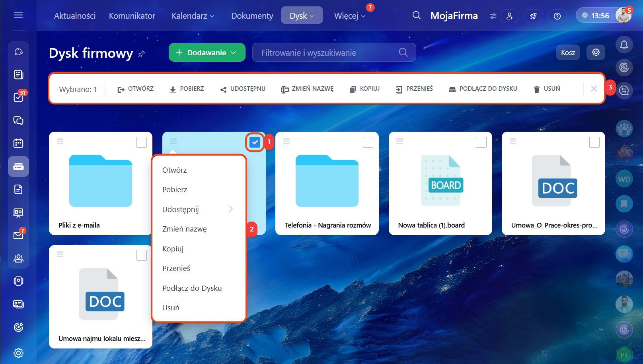Screen dimensions: 643x364
Task: Expand the Dodawanie dropdown button
Action: tap(207, 53)
